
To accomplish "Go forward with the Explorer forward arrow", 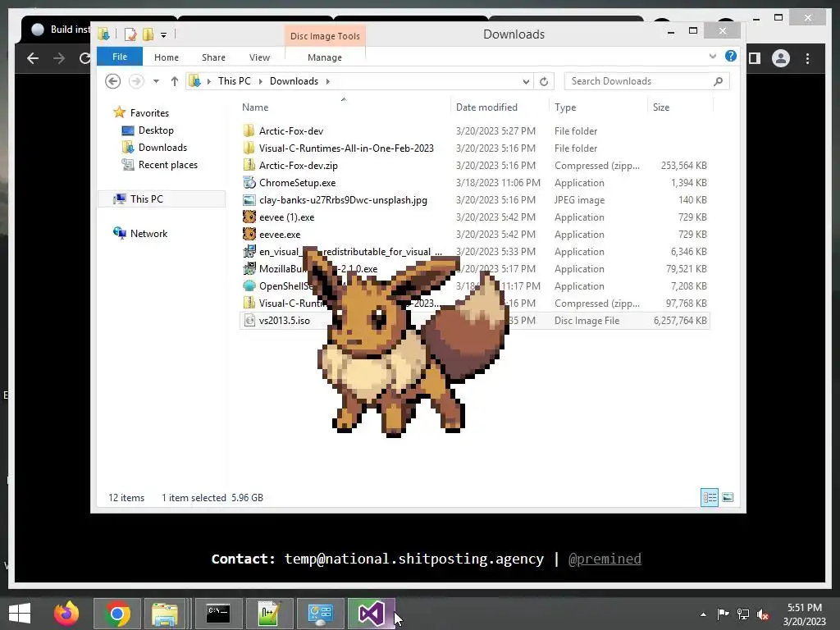I will point(136,81).
